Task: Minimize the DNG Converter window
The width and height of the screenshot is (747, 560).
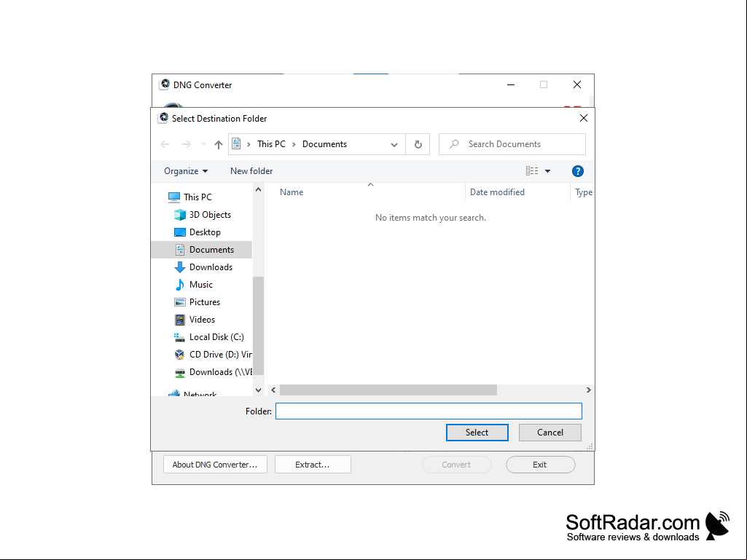Action: point(511,84)
